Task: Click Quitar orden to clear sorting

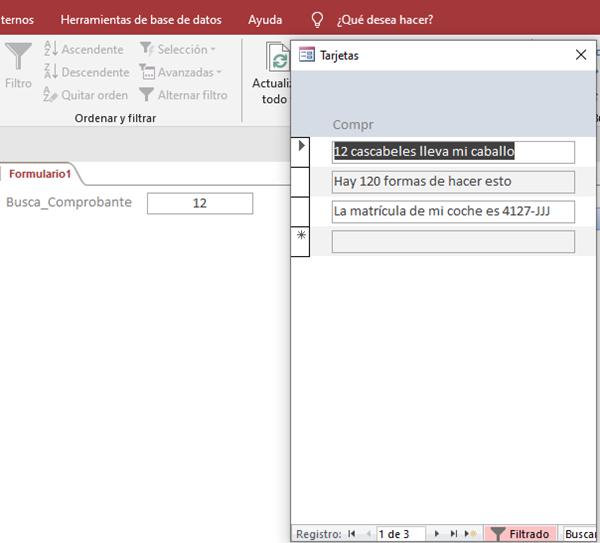Action: pyautogui.click(x=86, y=95)
